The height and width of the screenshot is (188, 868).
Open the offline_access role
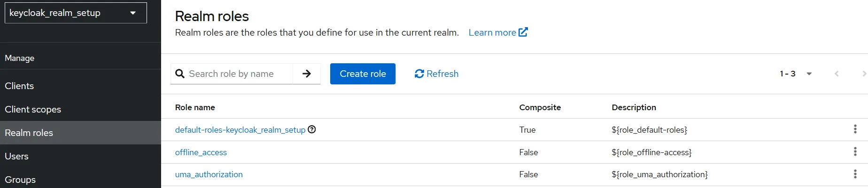(x=201, y=152)
